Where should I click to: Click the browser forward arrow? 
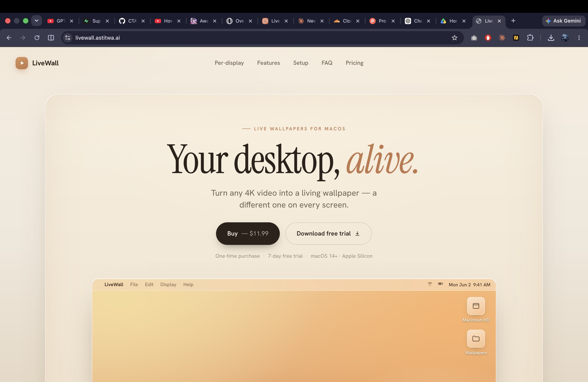(23, 38)
